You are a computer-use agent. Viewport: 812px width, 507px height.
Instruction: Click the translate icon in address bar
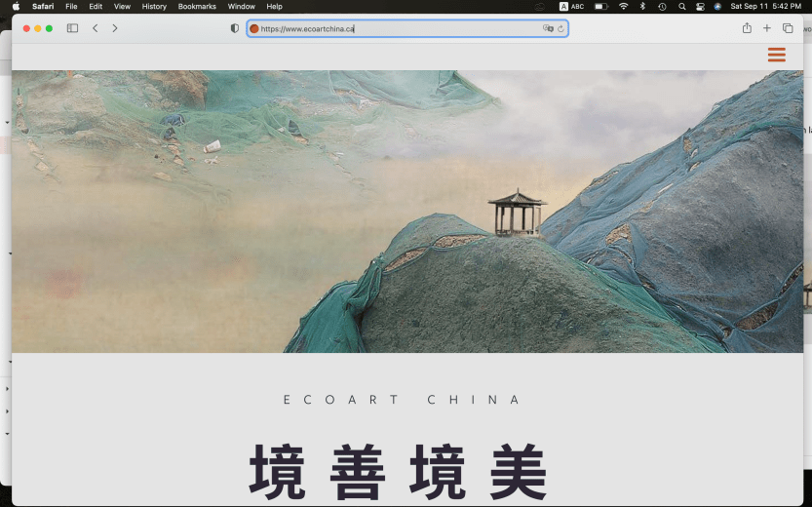[548, 28]
